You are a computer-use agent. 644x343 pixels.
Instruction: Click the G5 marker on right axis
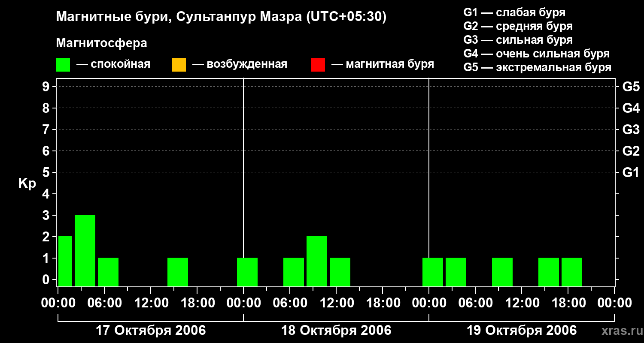click(x=631, y=87)
